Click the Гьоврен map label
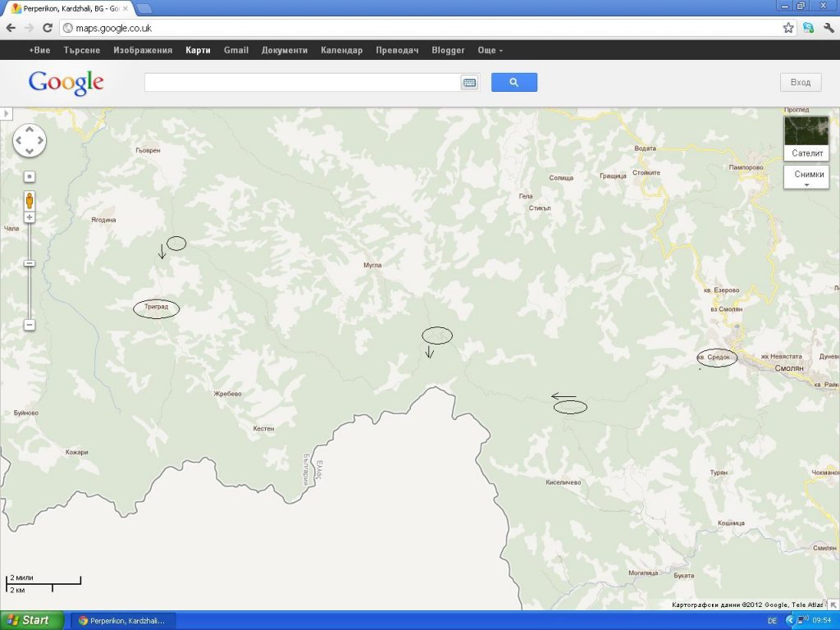Image resolution: width=840 pixels, height=630 pixels. (x=148, y=151)
